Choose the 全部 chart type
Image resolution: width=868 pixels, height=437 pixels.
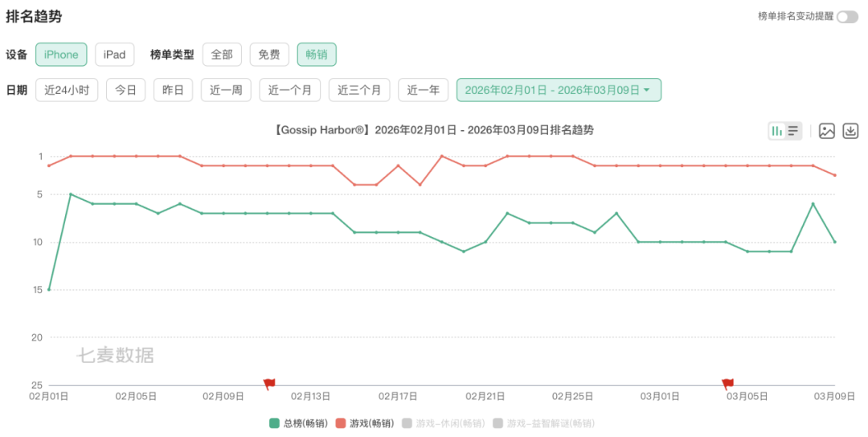point(222,55)
